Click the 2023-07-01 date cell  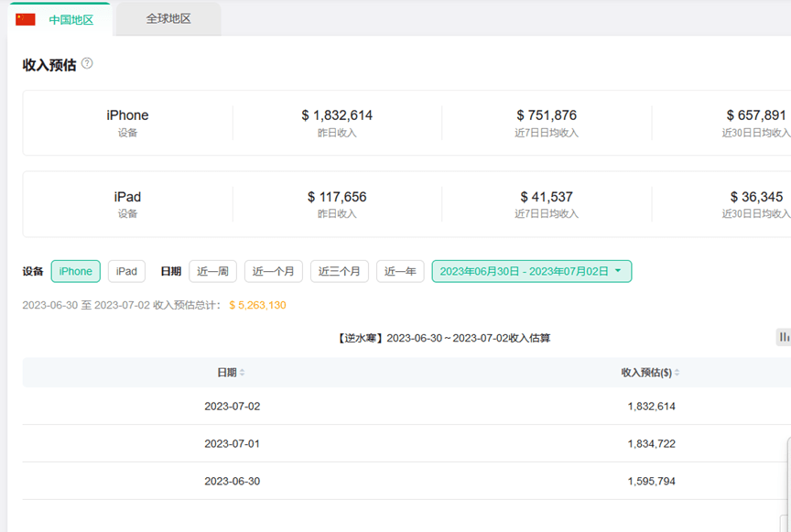[x=232, y=444]
